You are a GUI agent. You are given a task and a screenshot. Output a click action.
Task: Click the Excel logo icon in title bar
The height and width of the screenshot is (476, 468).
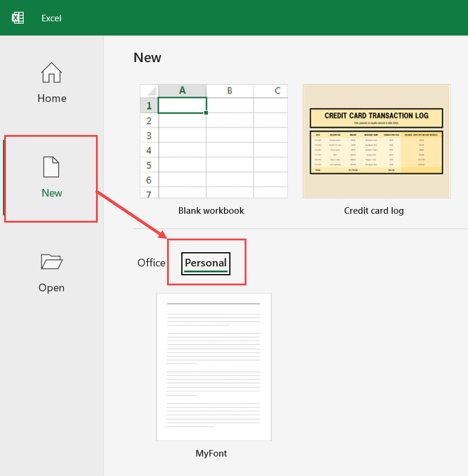[x=18, y=18]
